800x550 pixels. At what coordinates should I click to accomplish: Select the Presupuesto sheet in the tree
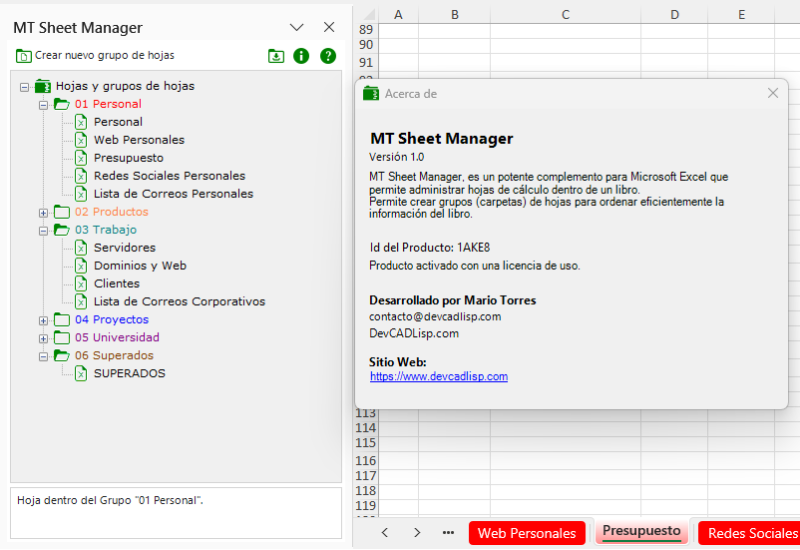(x=129, y=158)
